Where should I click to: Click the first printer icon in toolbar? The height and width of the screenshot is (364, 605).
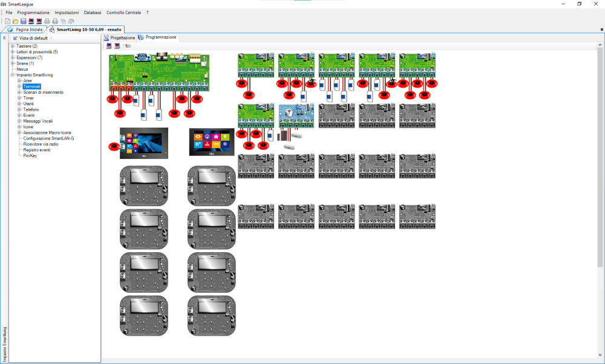coord(47,21)
